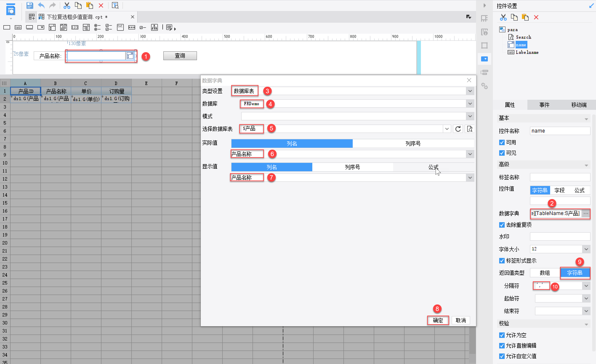The image size is (596, 364).
Task: Disable the 允许直接编辑 checkbox
Action: [x=502, y=346]
